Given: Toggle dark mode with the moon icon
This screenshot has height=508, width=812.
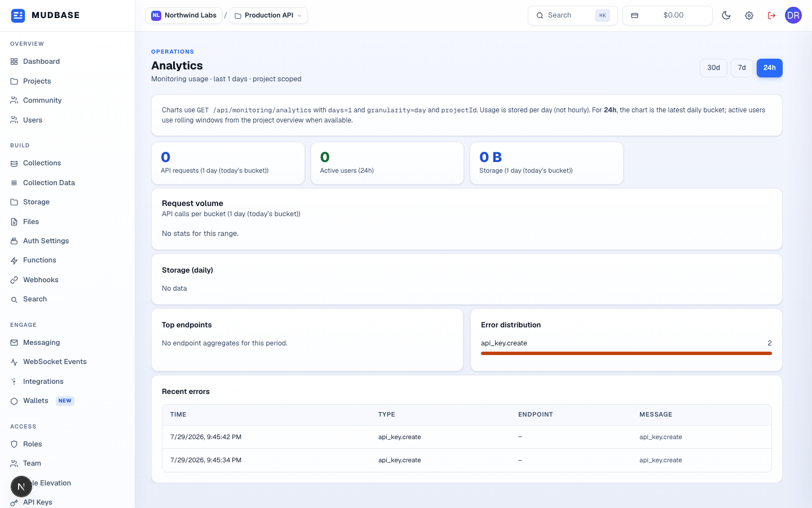Looking at the screenshot, I should [x=726, y=16].
